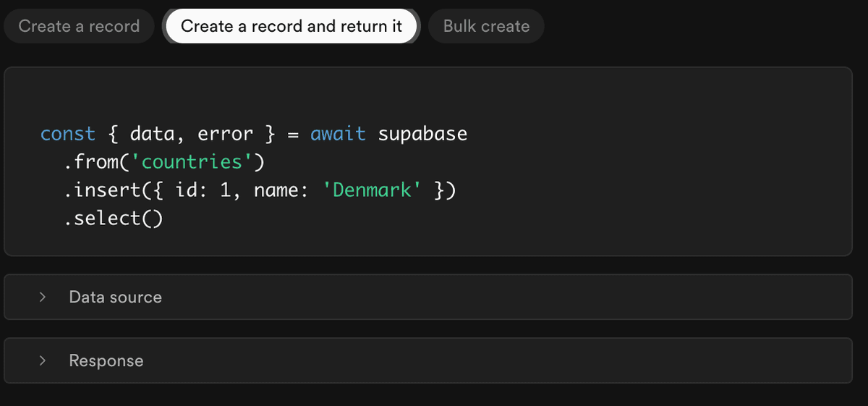
Task: Open the Bulk create tab
Action: pyautogui.click(x=486, y=26)
